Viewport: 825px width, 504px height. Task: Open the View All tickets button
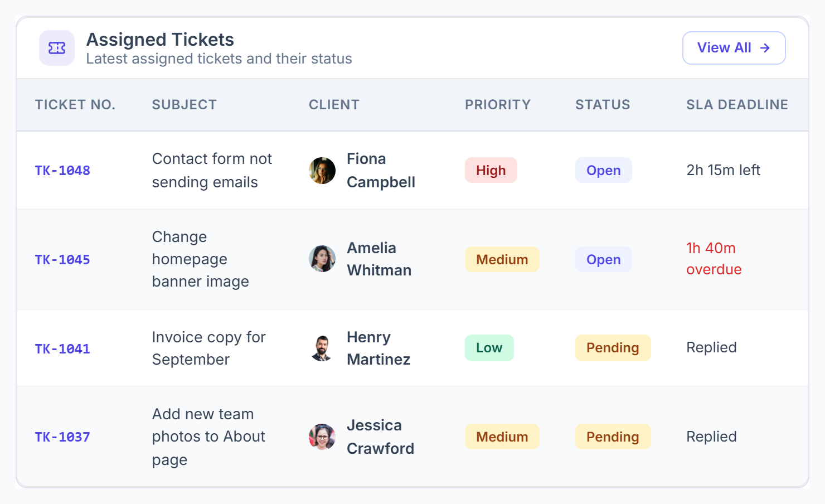click(734, 48)
